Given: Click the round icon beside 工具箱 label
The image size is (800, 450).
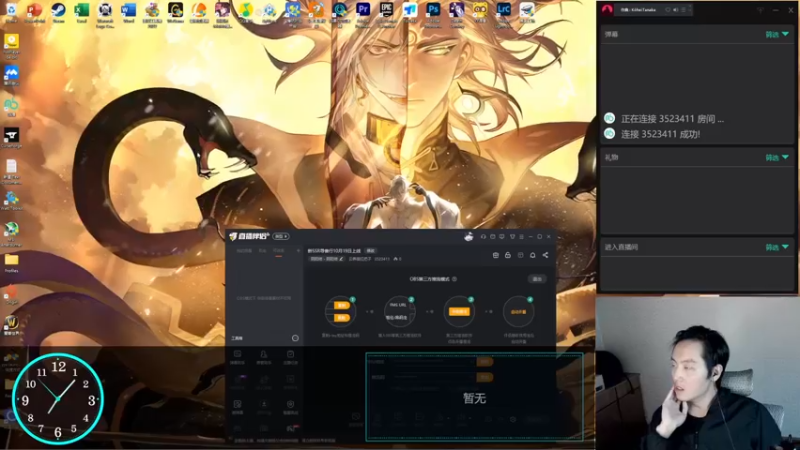Looking at the screenshot, I should [295, 338].
